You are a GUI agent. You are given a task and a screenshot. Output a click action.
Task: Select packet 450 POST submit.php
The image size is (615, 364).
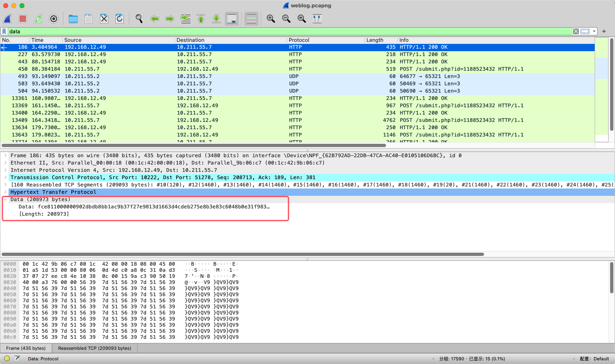coord(297,69)
